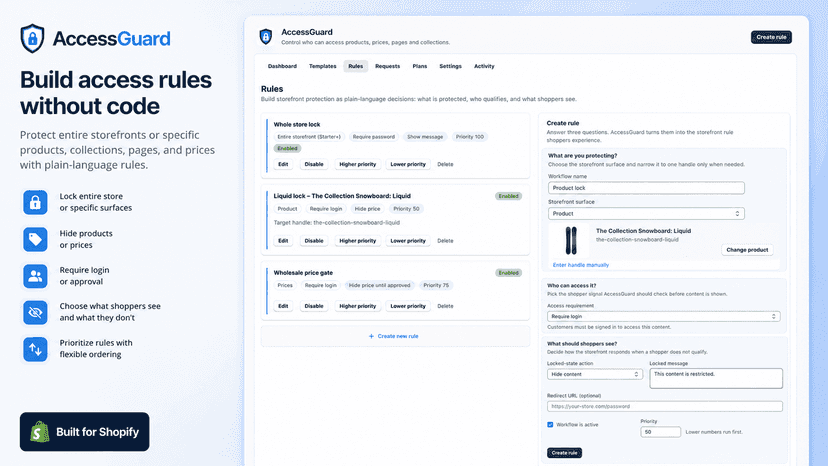Edit the Whole store lock rule
828x466 pixels.
coord(283,164)
